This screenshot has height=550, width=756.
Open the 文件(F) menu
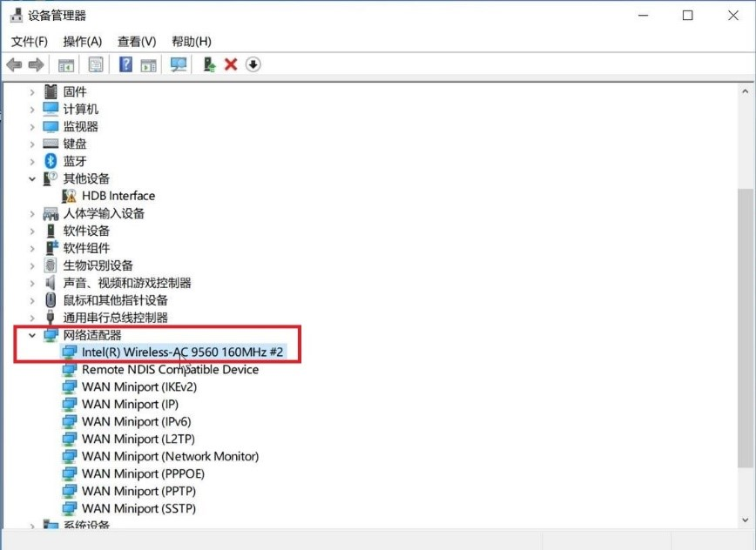tap(29, 41)
